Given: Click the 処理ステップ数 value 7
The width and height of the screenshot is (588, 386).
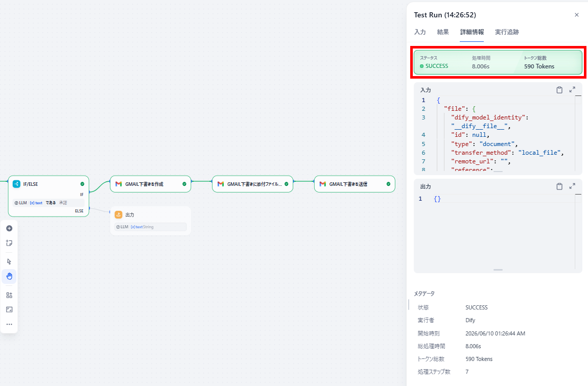Looking at the screenshot, I should point(467,372).
